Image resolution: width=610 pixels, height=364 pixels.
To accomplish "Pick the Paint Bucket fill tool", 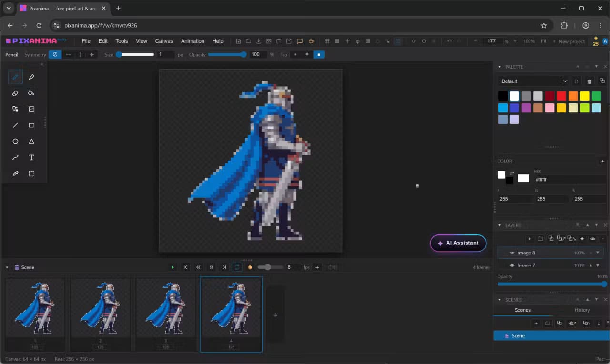I will pos(31,93).
